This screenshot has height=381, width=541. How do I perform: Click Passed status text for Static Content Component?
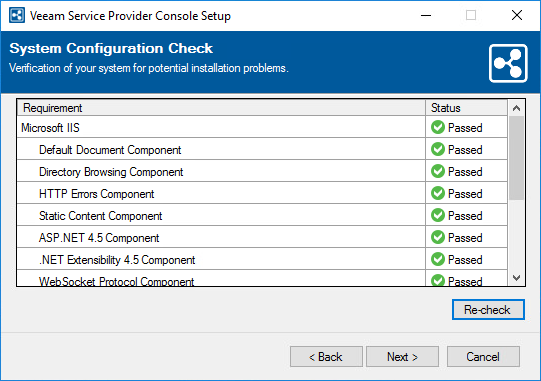tap(465, 216)
